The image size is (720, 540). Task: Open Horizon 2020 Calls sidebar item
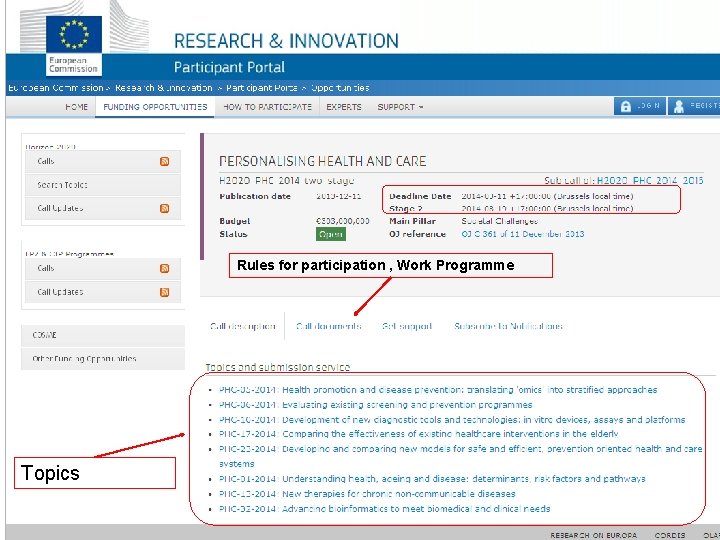pyautogui.click(x=103, y=161)
